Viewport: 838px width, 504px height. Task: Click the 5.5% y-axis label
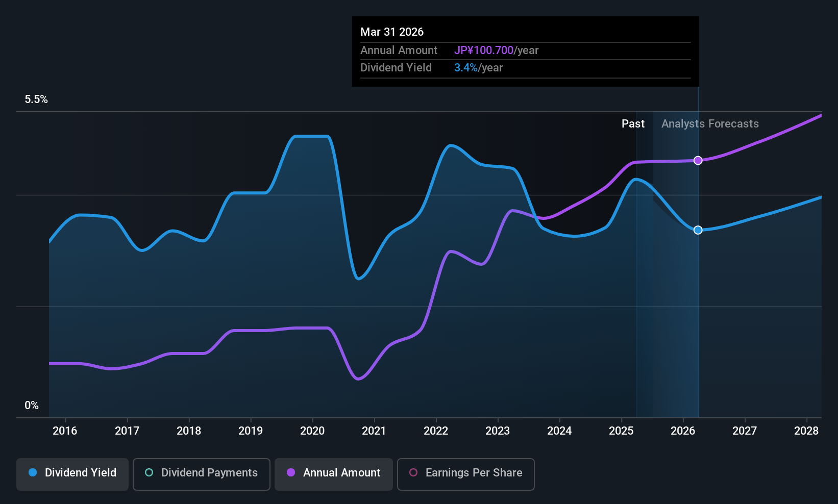pos(36,99)
